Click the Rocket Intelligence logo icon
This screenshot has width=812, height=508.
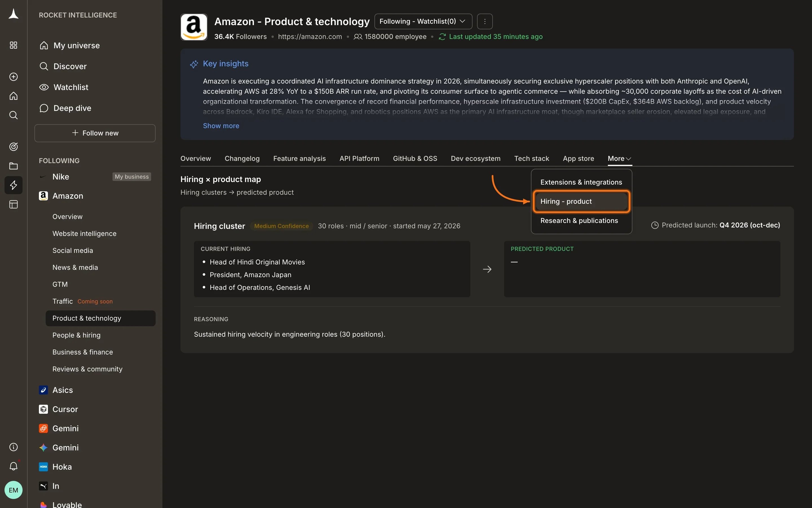(14, 14)
